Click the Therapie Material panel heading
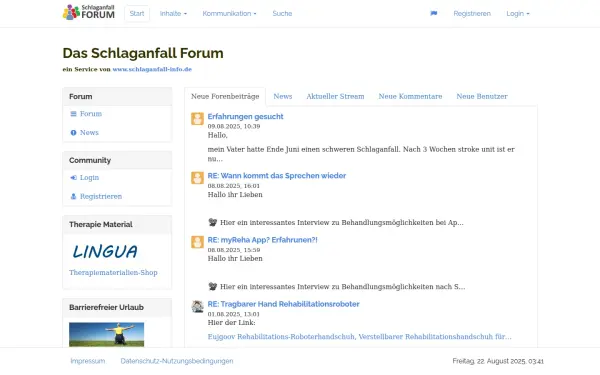This screenshot has height=375, width=600. pos(101,225)
